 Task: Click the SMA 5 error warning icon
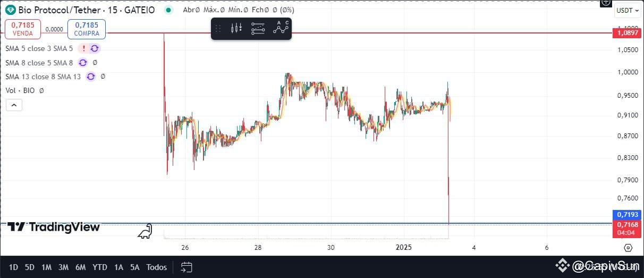click(x=83, y=48)
